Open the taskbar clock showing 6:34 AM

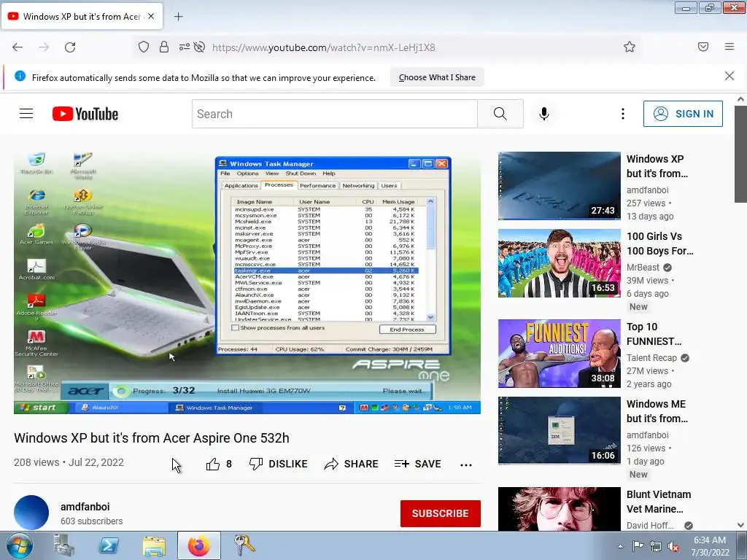coord(710,545)
